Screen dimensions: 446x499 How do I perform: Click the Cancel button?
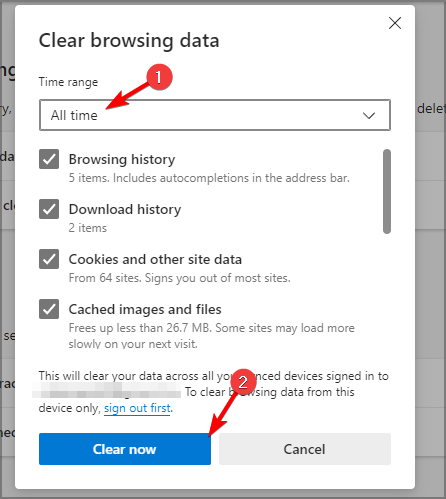(x=305, y=449)
